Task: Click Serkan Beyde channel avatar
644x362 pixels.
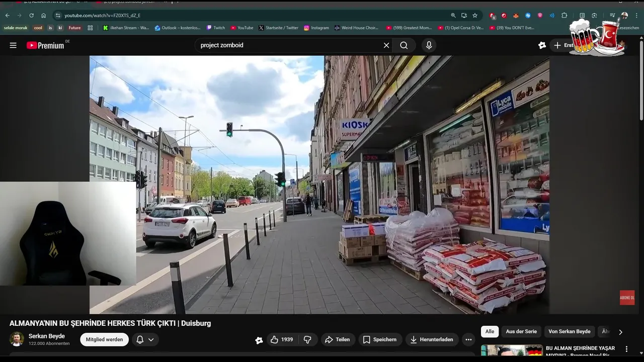Action: pyautogui.click(x=17, y=339)
